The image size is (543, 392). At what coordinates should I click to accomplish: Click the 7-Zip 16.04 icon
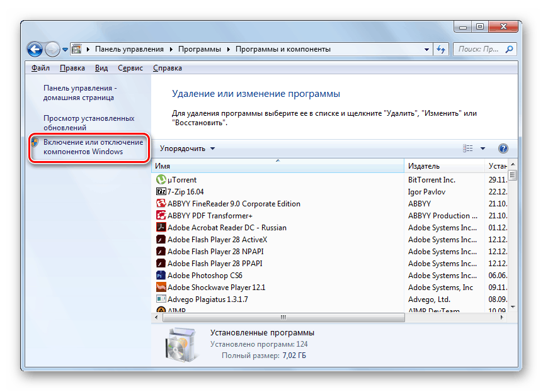(161, 192)
